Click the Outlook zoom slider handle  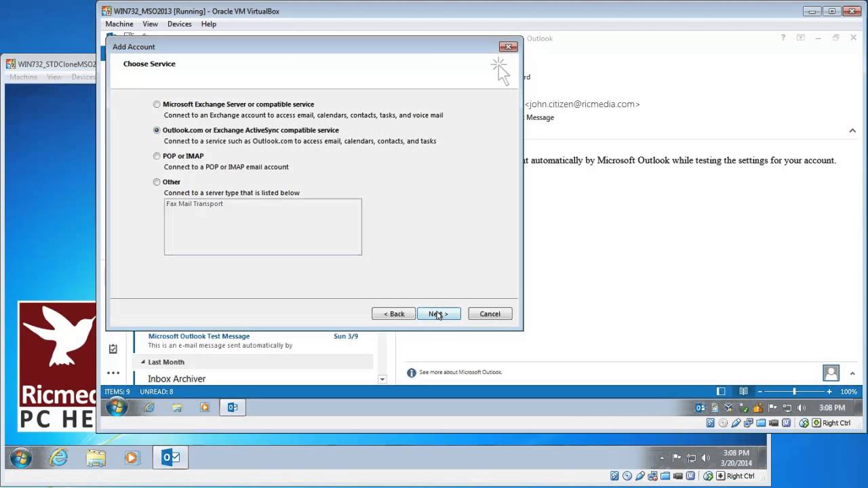coord(794,392)
